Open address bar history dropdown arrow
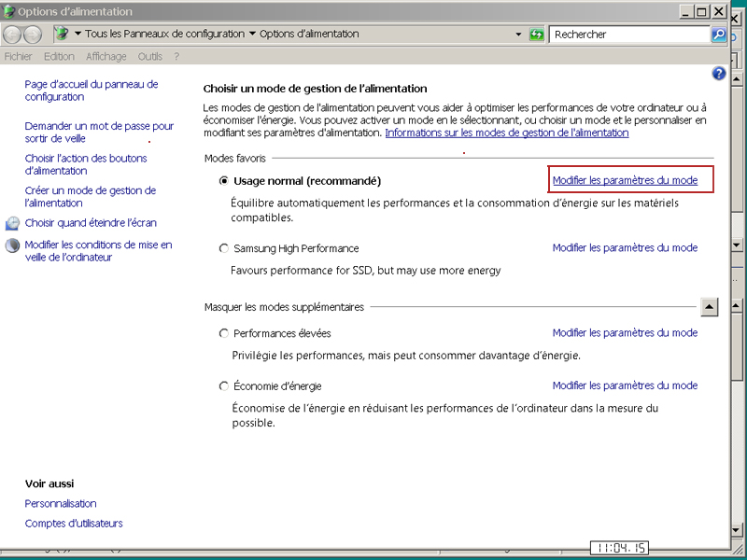747x560 pixels. tap(518, 35)
